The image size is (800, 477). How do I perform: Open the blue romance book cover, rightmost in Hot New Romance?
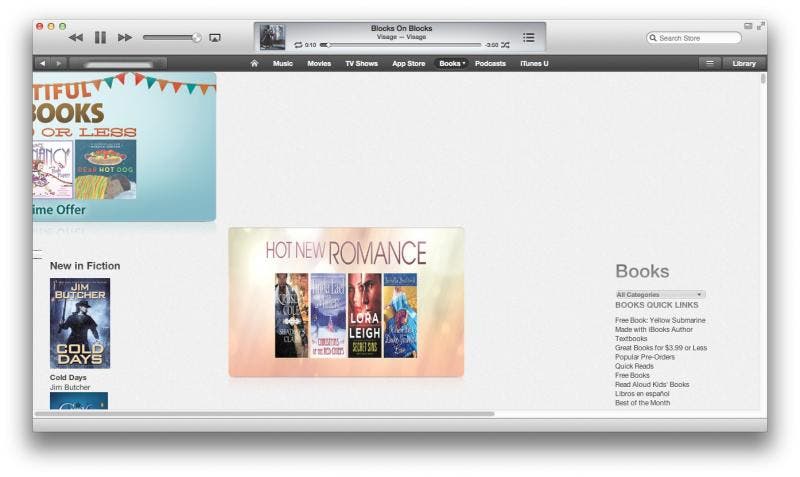[400, 315]
